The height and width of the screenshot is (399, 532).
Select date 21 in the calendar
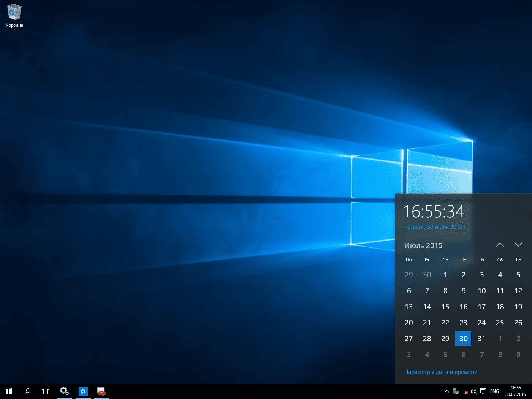[x=427, y=323]
